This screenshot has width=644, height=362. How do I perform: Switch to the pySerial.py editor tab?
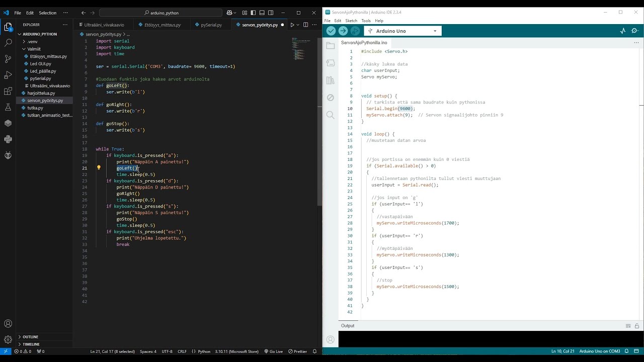211,25
